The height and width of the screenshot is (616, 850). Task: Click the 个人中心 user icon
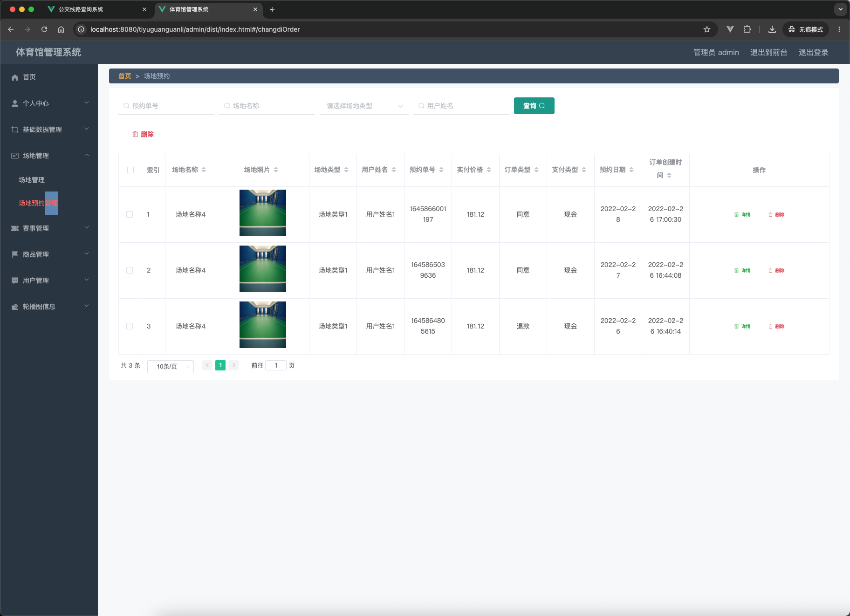[x=15, y=103]
